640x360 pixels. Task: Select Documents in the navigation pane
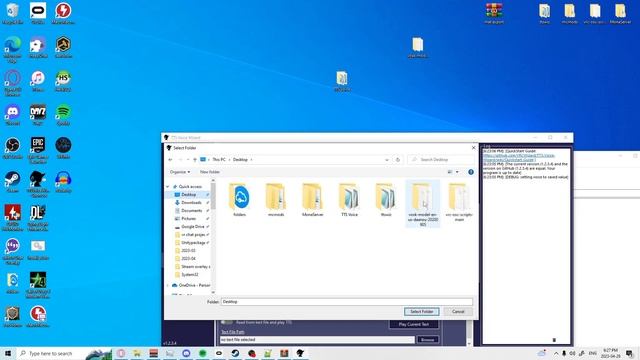[x=191, y=211]
